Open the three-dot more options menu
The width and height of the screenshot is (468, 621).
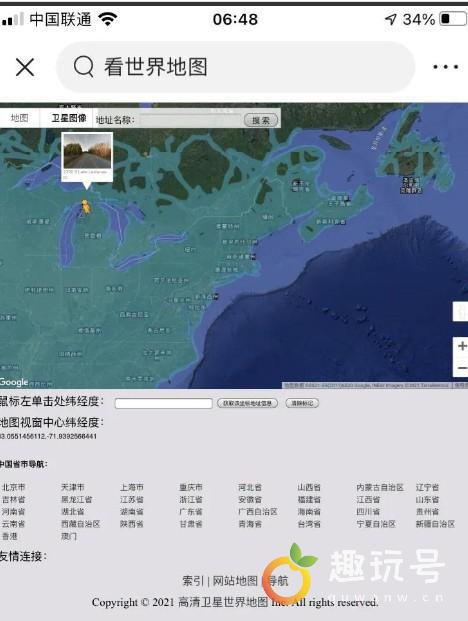tap(445, 67)
